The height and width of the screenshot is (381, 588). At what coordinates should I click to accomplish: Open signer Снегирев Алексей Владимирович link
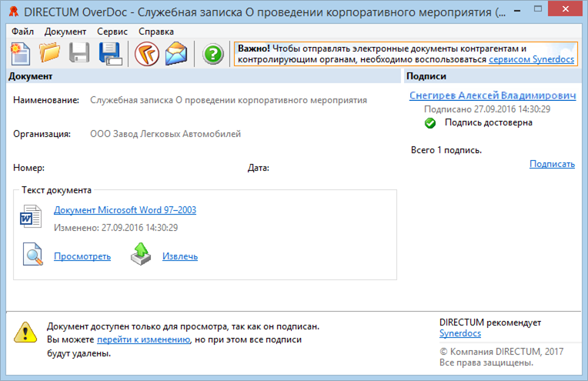tap(493, 95)
